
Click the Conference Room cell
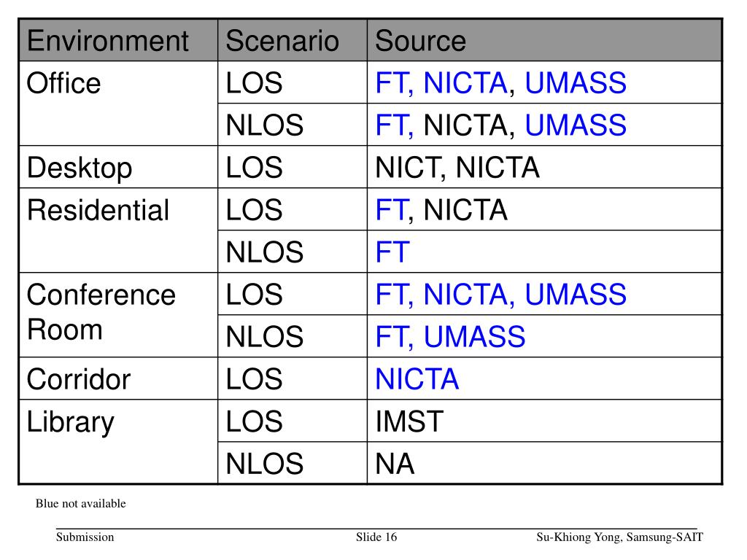[x=118, y=315]
